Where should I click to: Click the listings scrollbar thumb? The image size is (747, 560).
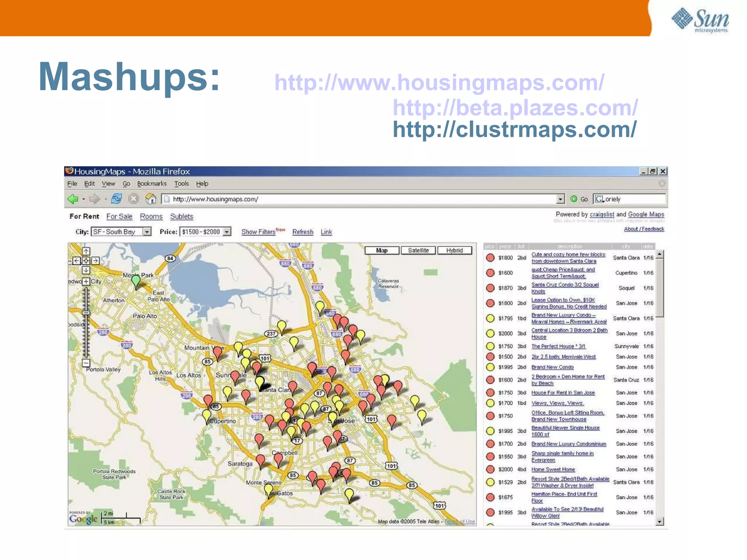click(659, 288)
